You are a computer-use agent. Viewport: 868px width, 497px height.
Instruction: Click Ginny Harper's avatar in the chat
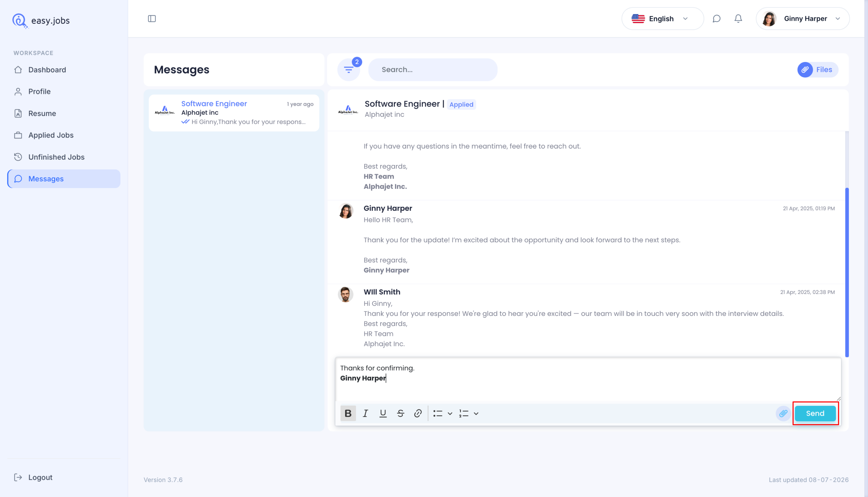point(346,211)
